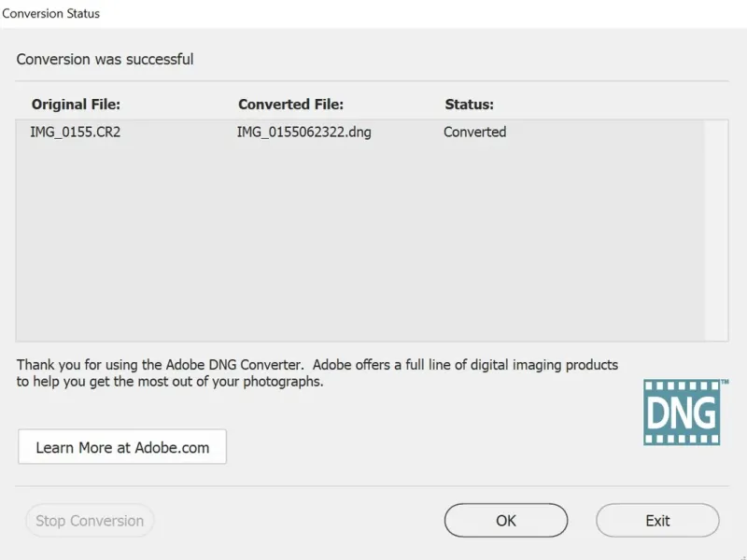747x560 pixels.
Task: Click the letter G in the DNG logo
Action: pyautogui.click(x=705, y=413)
